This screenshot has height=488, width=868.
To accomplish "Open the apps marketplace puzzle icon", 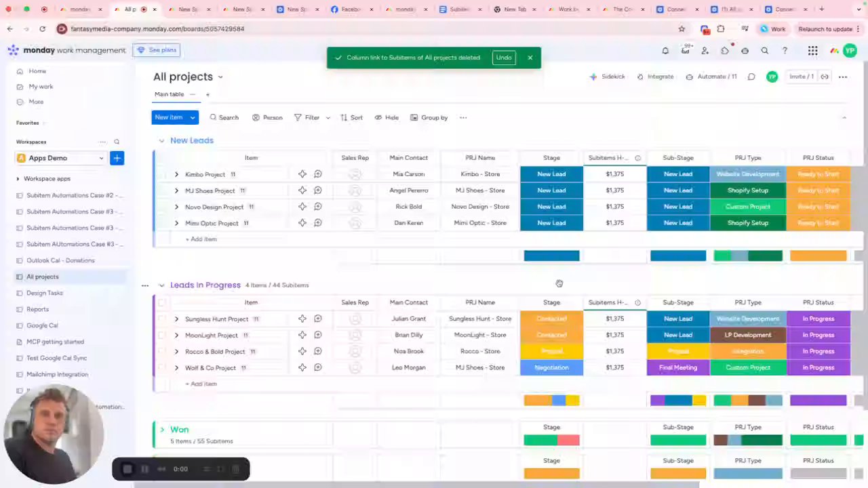I will [x=725, y=51].
